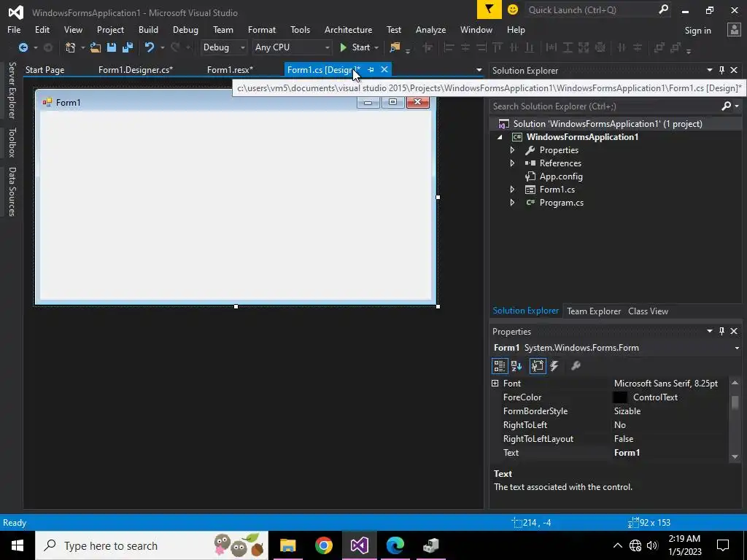Open the Format menu
Screen dimensions: 747x560
(262, 29)
